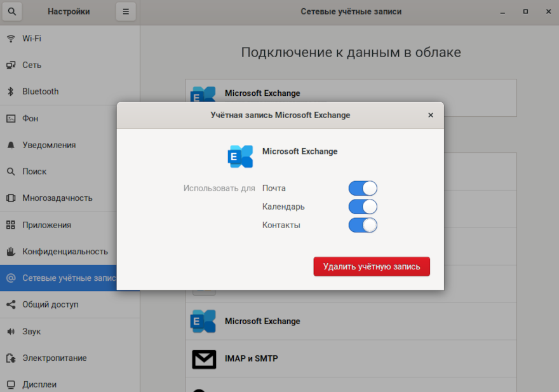Viewport: 559px width, 392px height.
Task: Click the Sound speaker icon
Action: click(11, 332)
